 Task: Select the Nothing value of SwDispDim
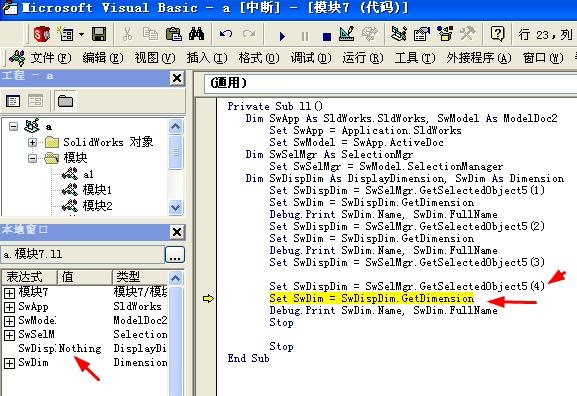point(80,349)
